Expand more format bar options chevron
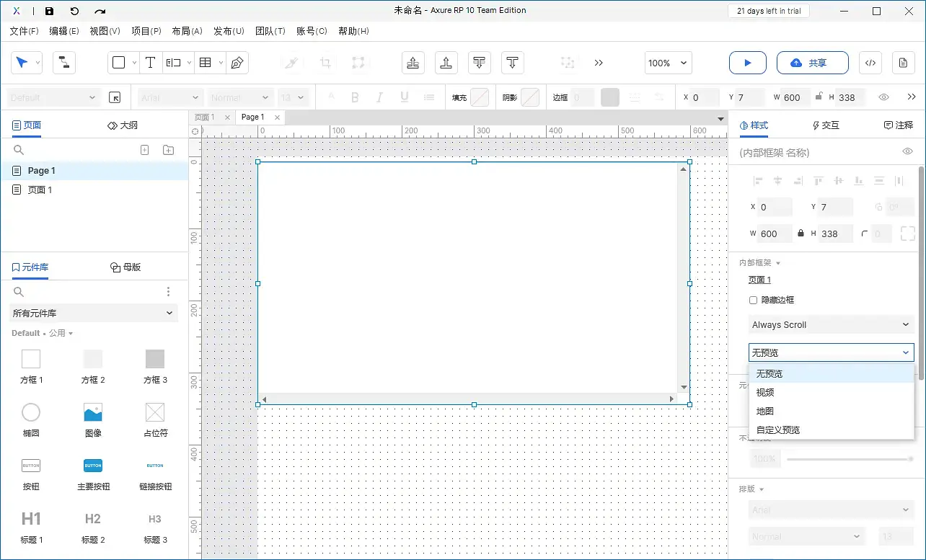 912,97
